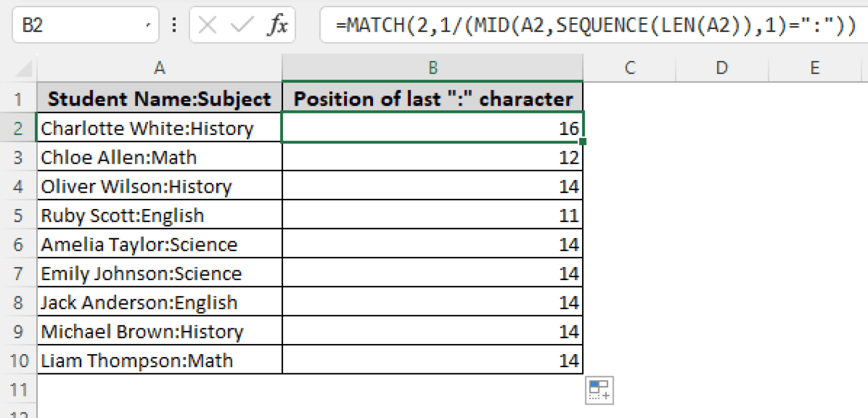Select column header B
This screenshot has width=868, height=418.
pos(432,67)
